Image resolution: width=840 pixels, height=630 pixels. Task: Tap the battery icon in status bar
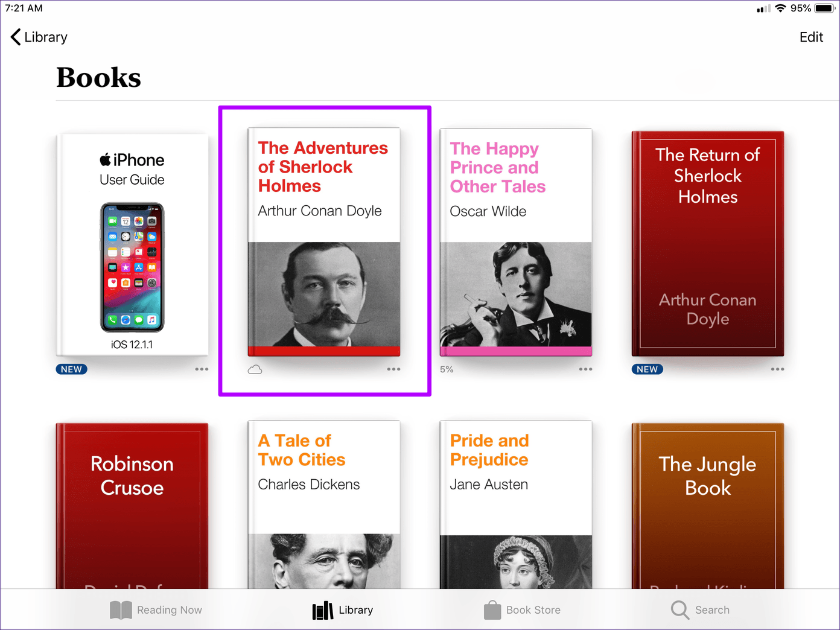(x=824, y=8)
